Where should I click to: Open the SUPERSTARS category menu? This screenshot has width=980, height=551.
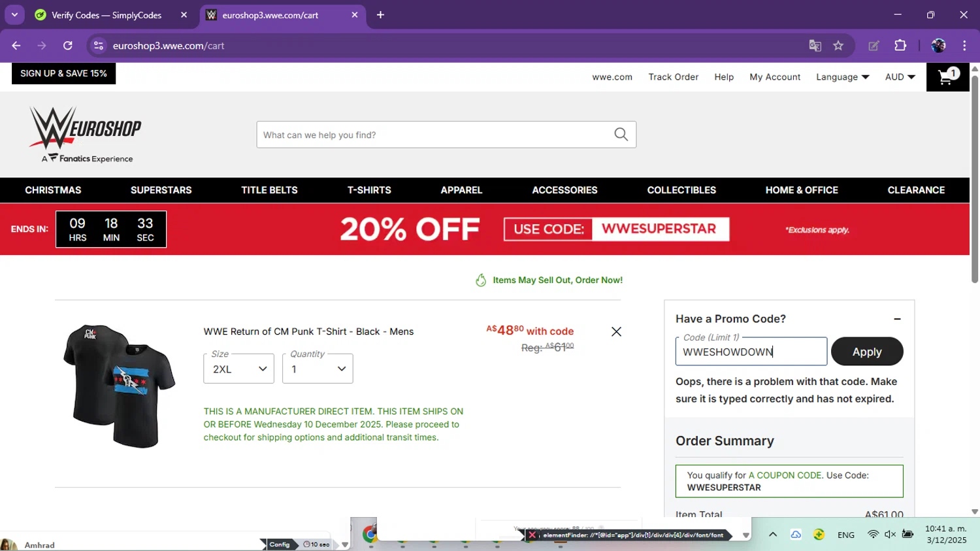pos(161,190)
